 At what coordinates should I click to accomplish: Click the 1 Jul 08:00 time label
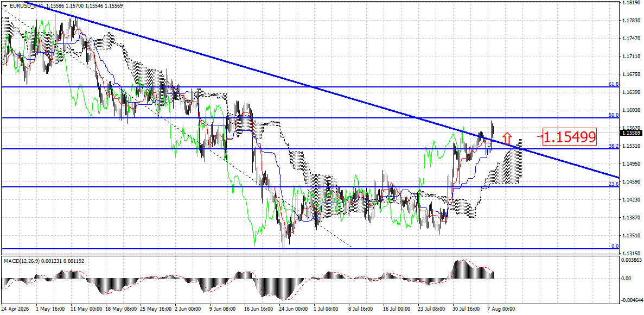point(327,308)
